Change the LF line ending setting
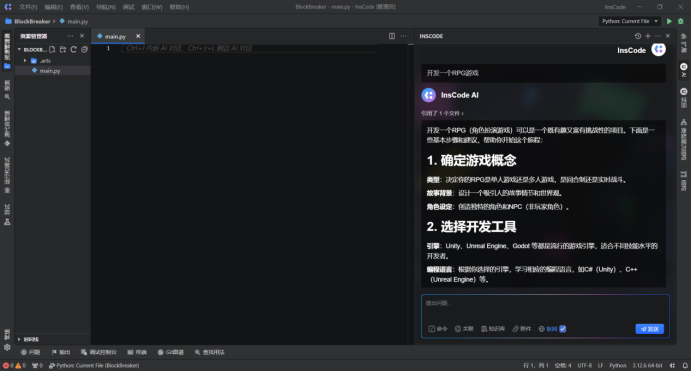This screenshot has width=692, height=371. (601, 365)
